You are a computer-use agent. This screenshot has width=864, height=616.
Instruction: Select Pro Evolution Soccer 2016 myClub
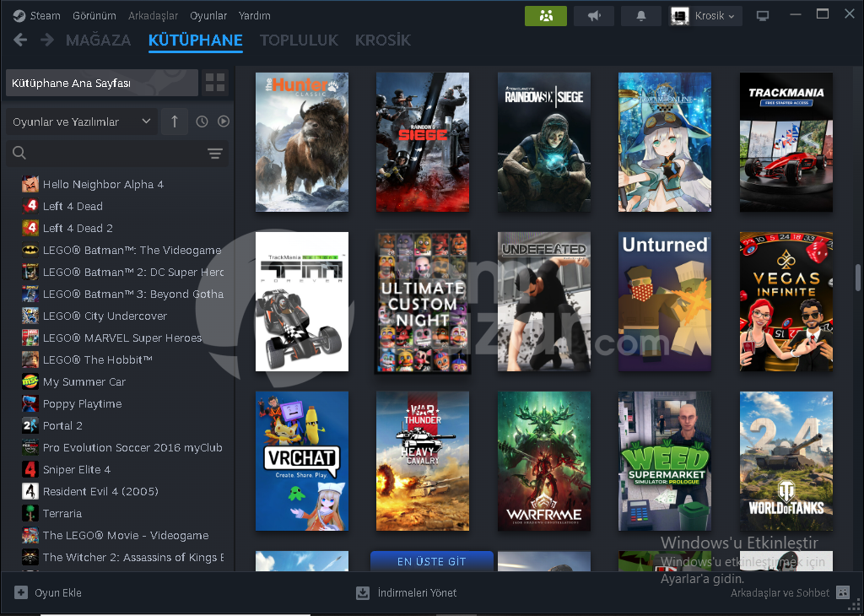tap(122, 447)
